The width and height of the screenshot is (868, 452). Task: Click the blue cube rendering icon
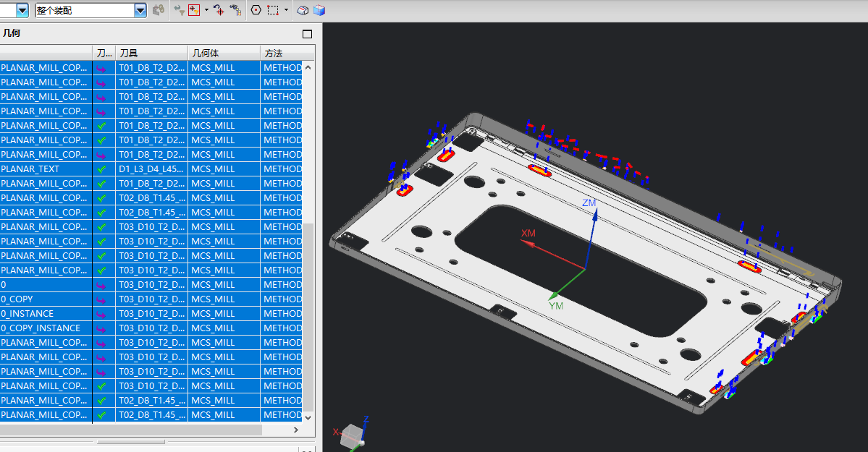(319, 10)
